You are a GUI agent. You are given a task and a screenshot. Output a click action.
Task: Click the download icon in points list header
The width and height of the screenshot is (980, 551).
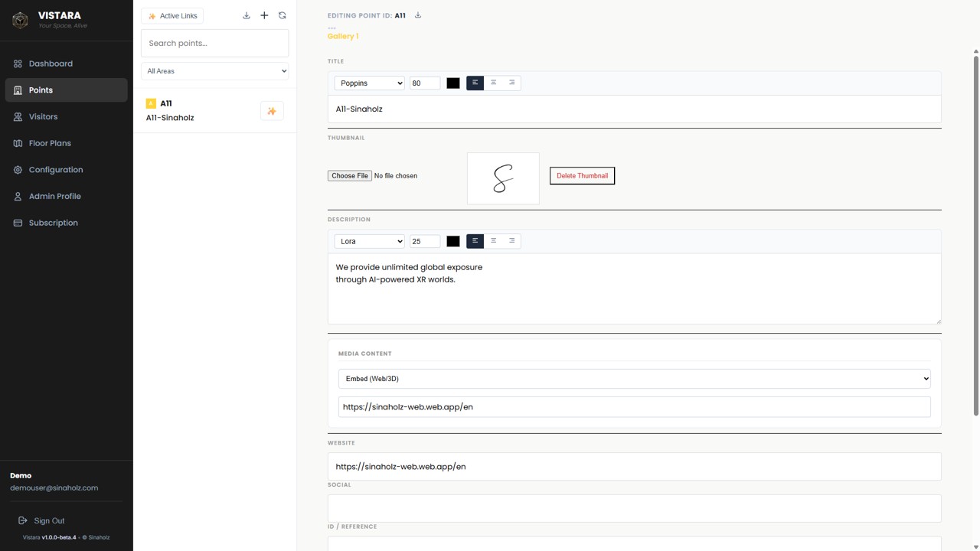(247, 15)
